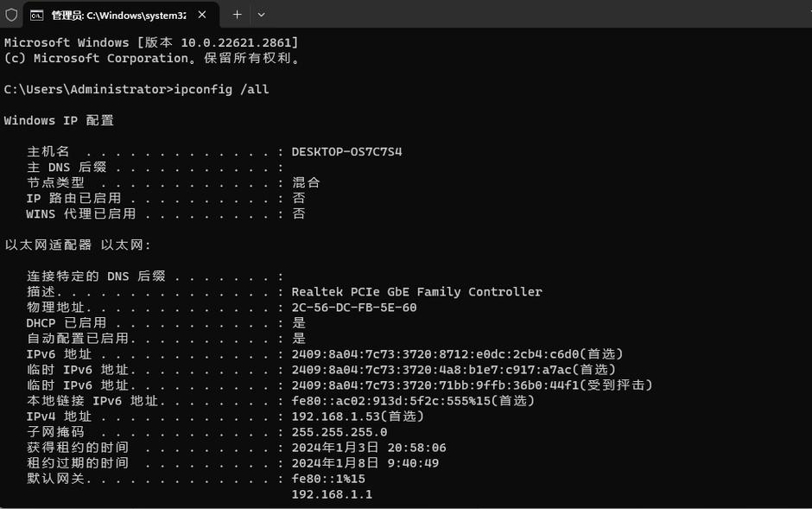The height and width of the screenshot is (509, 812).
Task: Click the physical address 2C-56-DC-FB-5E-60
Action: 353,308
